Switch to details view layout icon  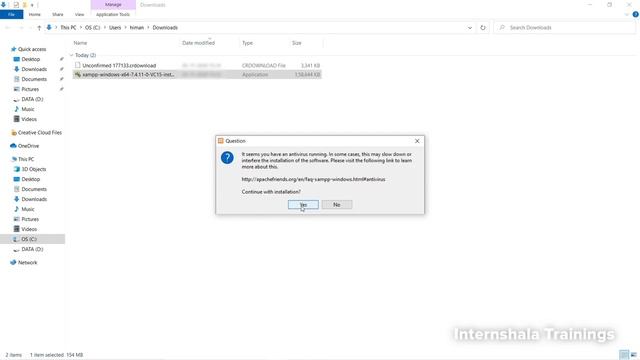624,355
